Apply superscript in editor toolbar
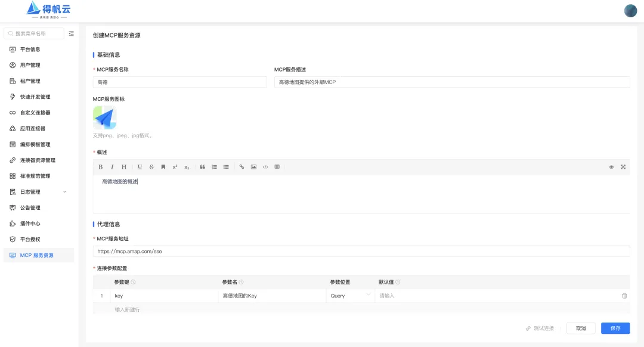Screen dimensions: 644x347 (175, 167)
